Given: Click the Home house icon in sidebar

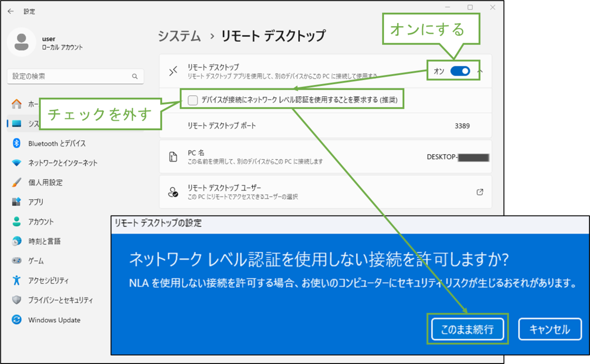Looking at the screenshot, I should point(17,104).
